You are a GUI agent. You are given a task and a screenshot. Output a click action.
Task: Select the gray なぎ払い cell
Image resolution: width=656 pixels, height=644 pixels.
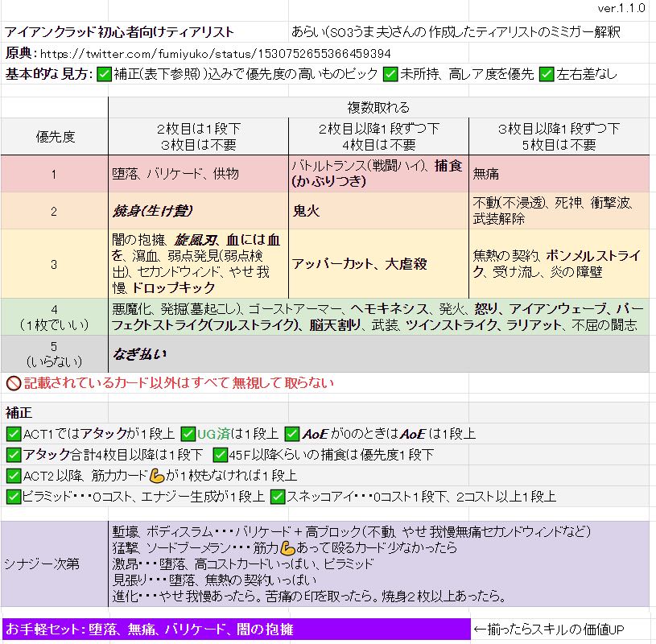378,354
